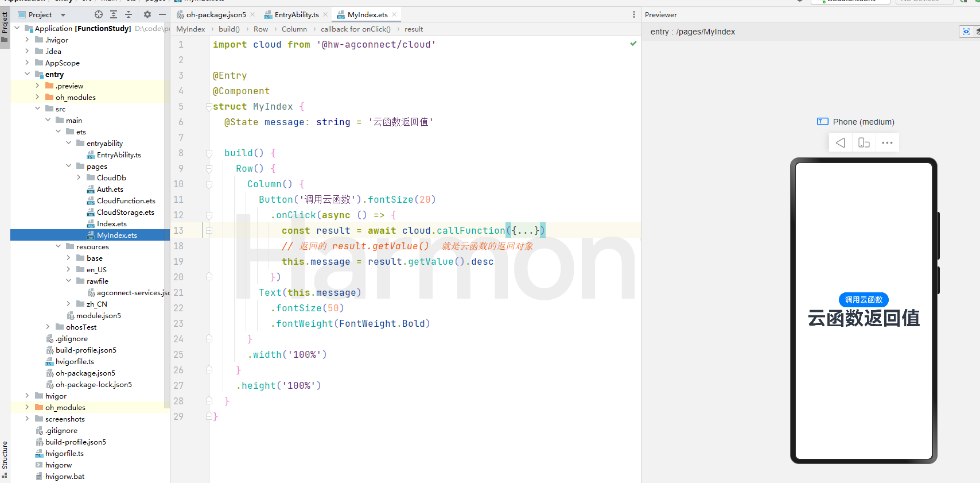980x483 pixels.
Task: Expand the ohosTest folder
Action: click(48, 327)
